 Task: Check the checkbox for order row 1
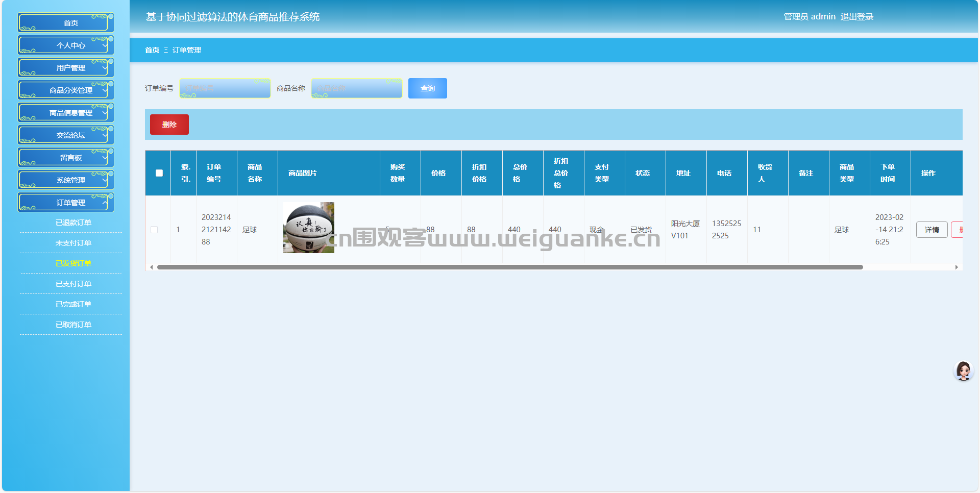click(154, 230)
